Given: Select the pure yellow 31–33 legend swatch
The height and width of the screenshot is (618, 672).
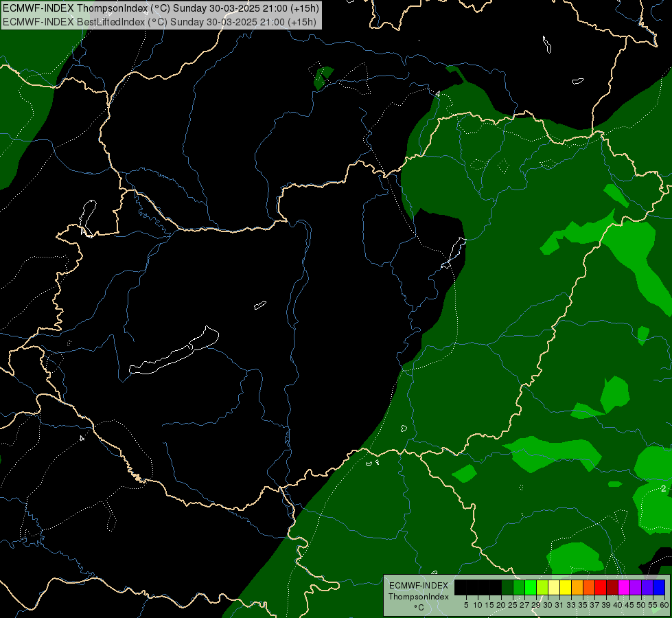Looking at the screenshot, I should pyautogui.click(x=566, y=587).
